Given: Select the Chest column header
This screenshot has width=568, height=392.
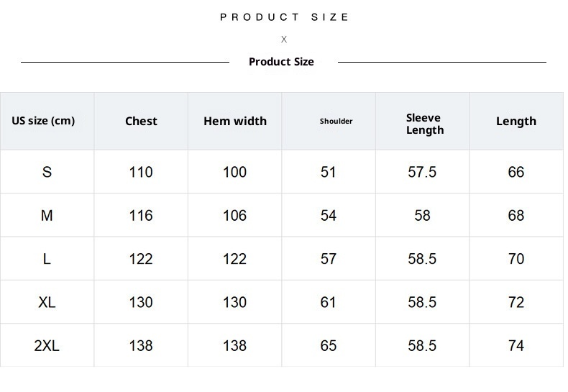Looking at the screenshot, I should (141, 122).
